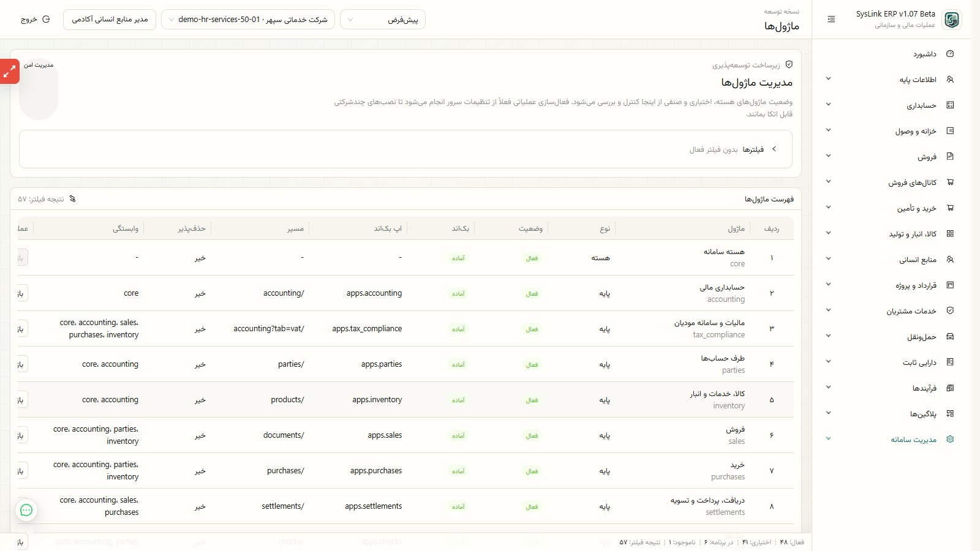The image size is (980, 551).
Task: Click the خرید و تأمین cart icon
Action: click(950, 208)
